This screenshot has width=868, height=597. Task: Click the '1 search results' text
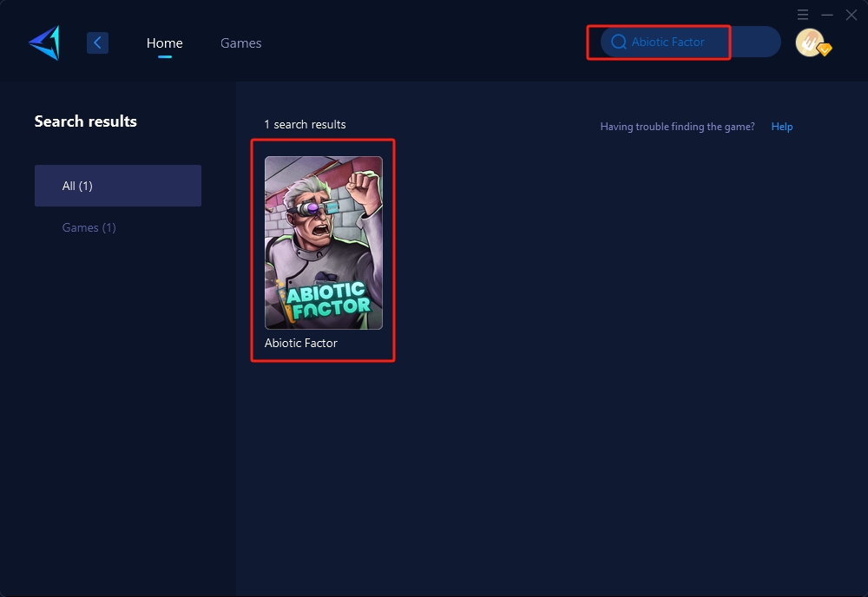(x=305, y=124)
